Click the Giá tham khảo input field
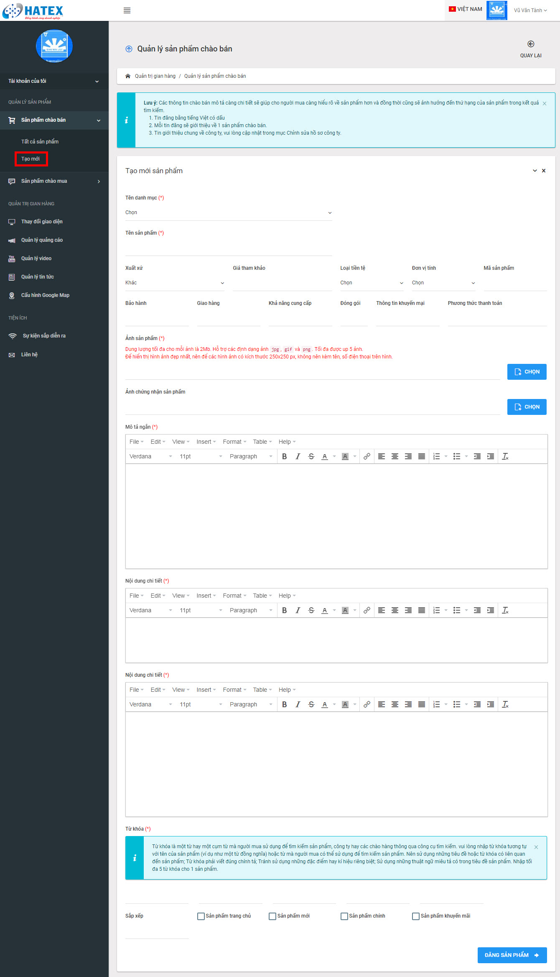The height and width of the screenshot is (977, 560). (x=282, y=283)
